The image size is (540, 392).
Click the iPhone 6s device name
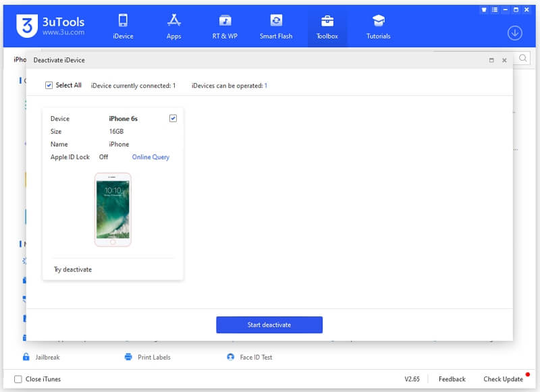click(x=124, y=118)
